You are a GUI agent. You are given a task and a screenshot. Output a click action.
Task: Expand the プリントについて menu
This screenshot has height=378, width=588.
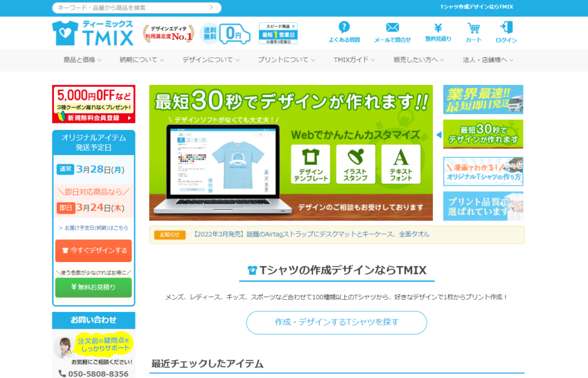point(287,60)
